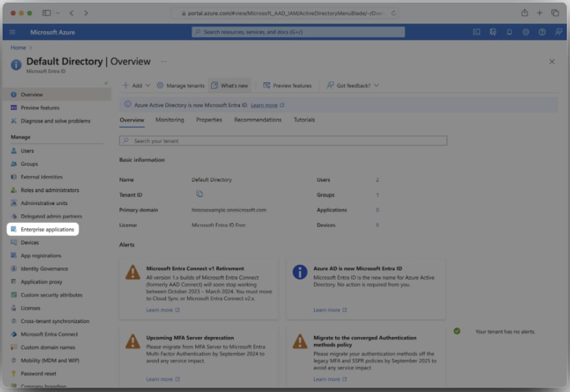Switch to the Tutorials tab

[304, 119]
